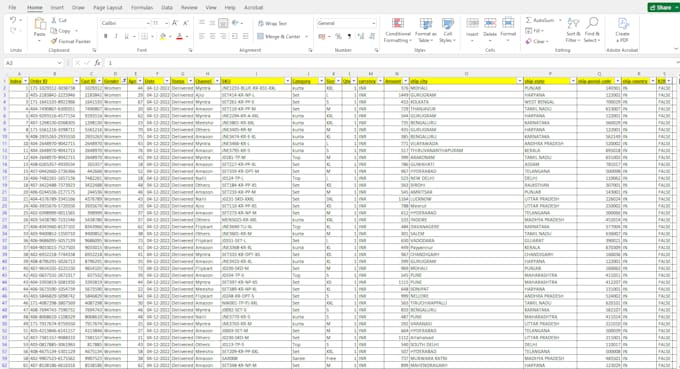Screen dimensions: 680x369
Task: Toggle Wrap Text on cells
Action: (x=272, y=23)
